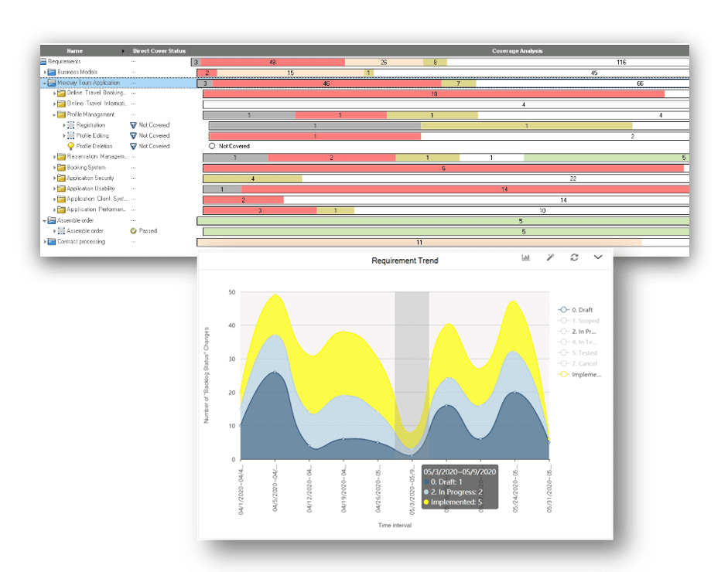Click the Application Security folder icon
This screenshot has width=728, height=572.
(x=61, y=178)
